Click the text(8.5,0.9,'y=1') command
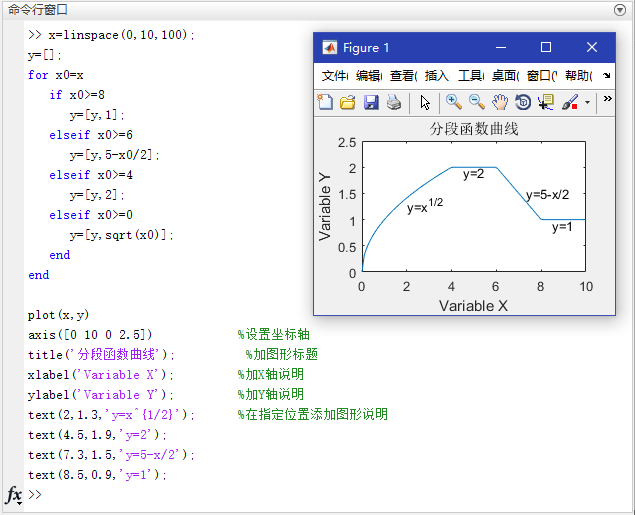Image resolution: width=635 pixels, height=515 pixels. pyautogui.click(x=97, y=475)
